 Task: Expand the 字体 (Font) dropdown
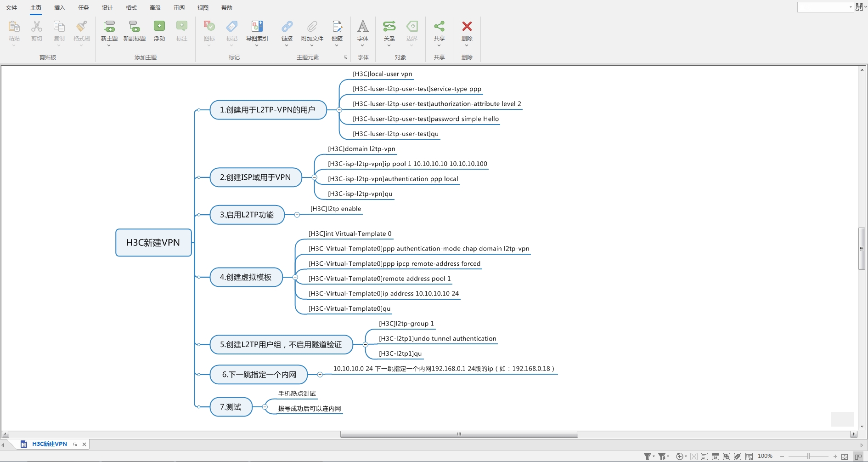pos(363,45)
